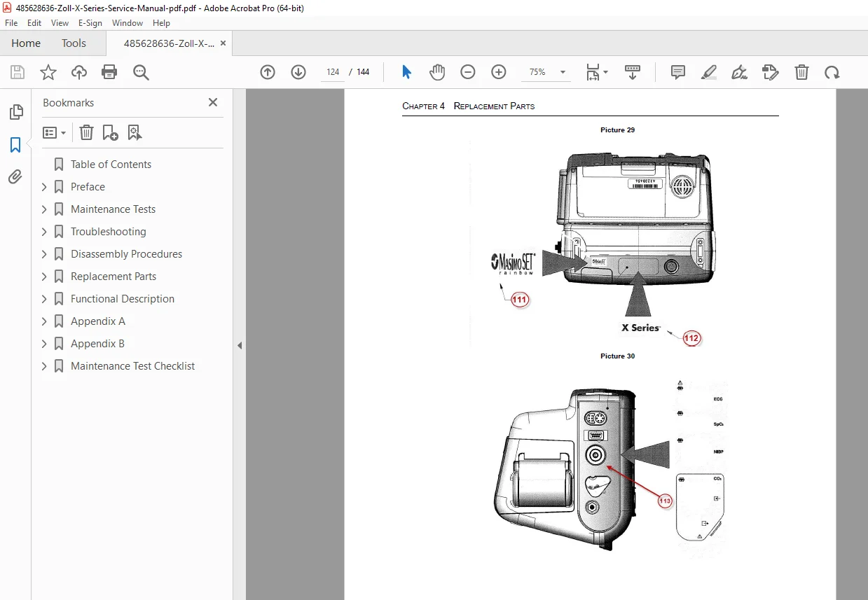Zoom out with minus button

tap(468, 72)
